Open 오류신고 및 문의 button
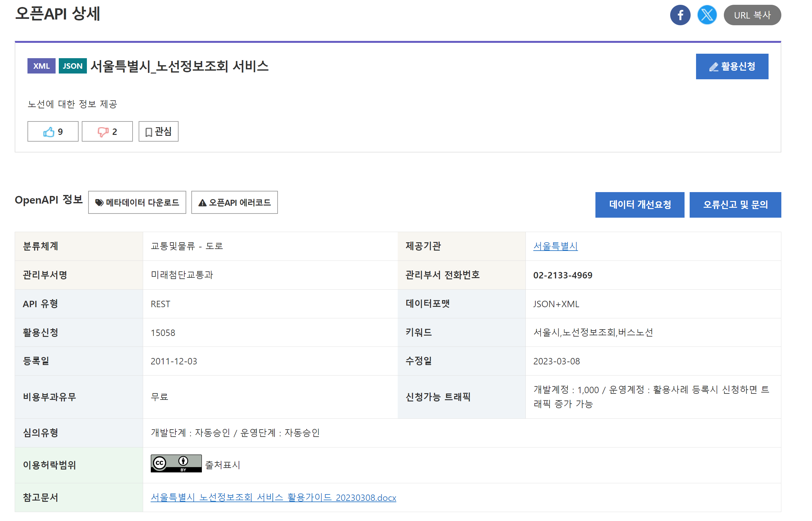812x521 pixels. click(x=735, y=205)
